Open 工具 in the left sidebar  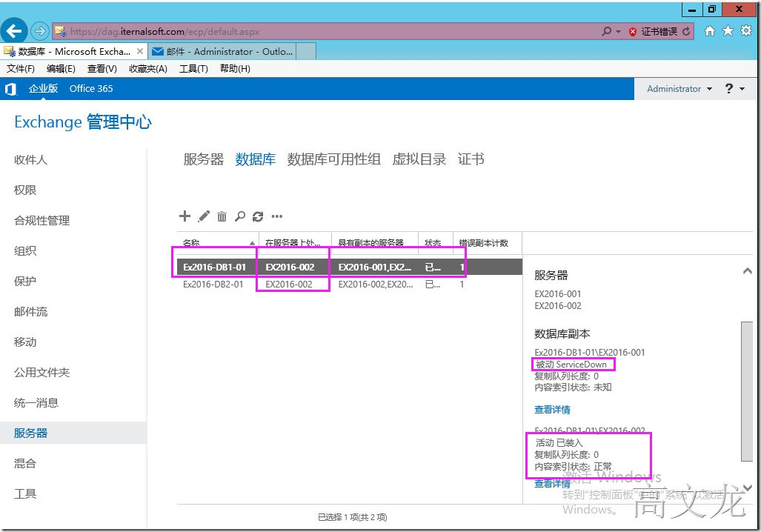pyautogui.click(x=25, y=493)
